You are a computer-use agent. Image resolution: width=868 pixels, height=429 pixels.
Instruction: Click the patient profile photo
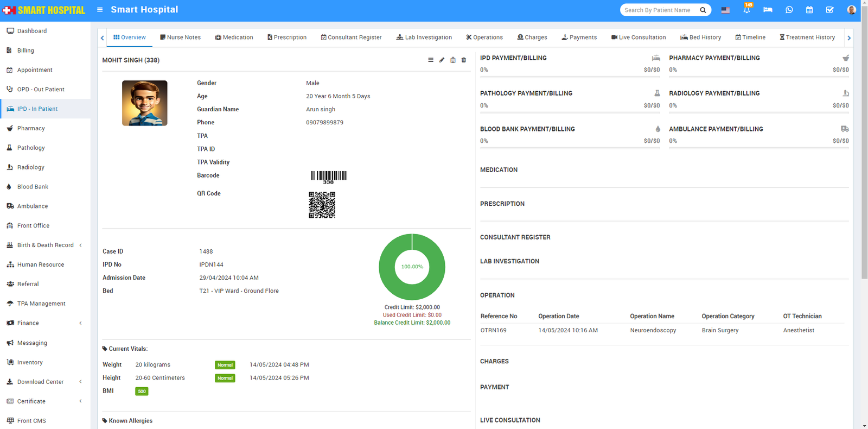tap(144, 103)
